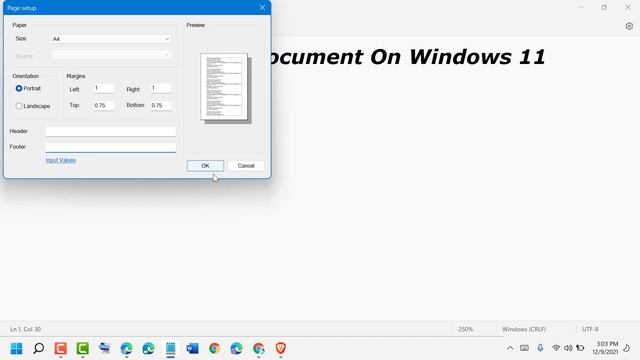Launch green Camtasia taskbar icon
Viewport: 640px width, 360px height.
pos(82,348)
